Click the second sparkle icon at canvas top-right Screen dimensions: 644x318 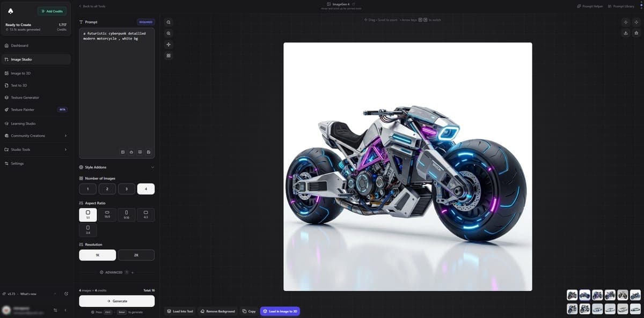coord(636,22)
